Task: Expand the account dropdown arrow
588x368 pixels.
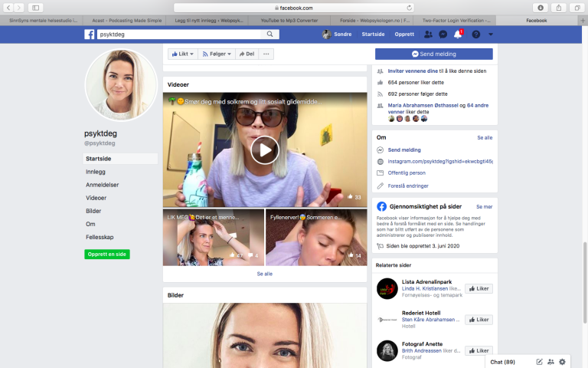Action: click(491, 34)
